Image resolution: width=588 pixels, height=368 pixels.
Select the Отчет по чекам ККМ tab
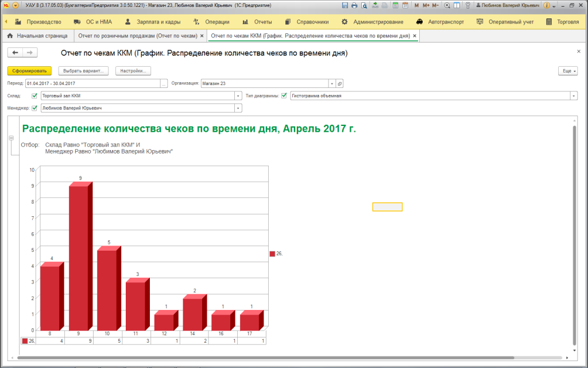pos(311,36)
